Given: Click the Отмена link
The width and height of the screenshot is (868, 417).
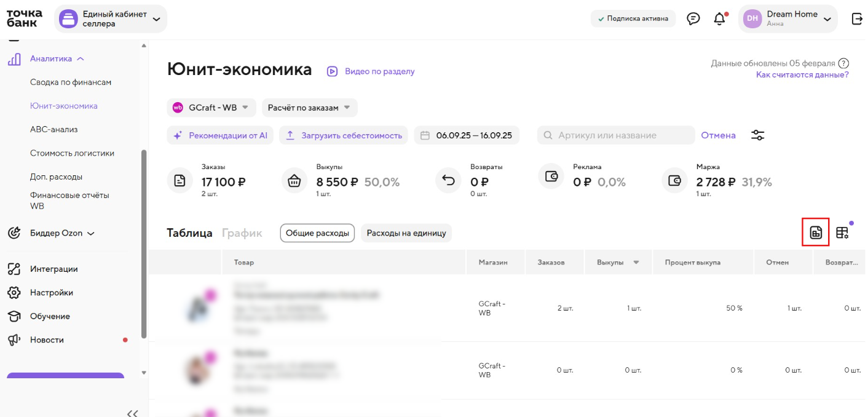Looking at the screenshot, I should (x=718, y=135).
